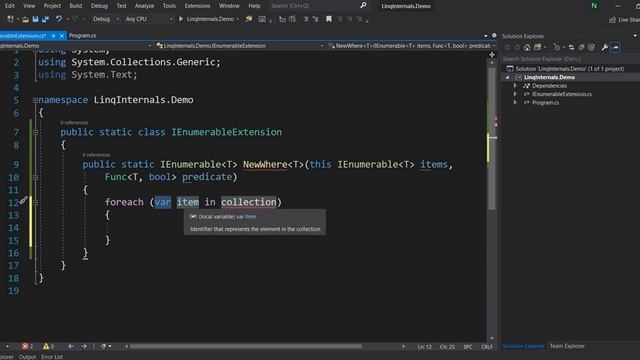The height and width of the screenshot is (360, 640).
Task: Open the dropdown arrow beside the LinqInternals.Demo start button
Action: 238,19
